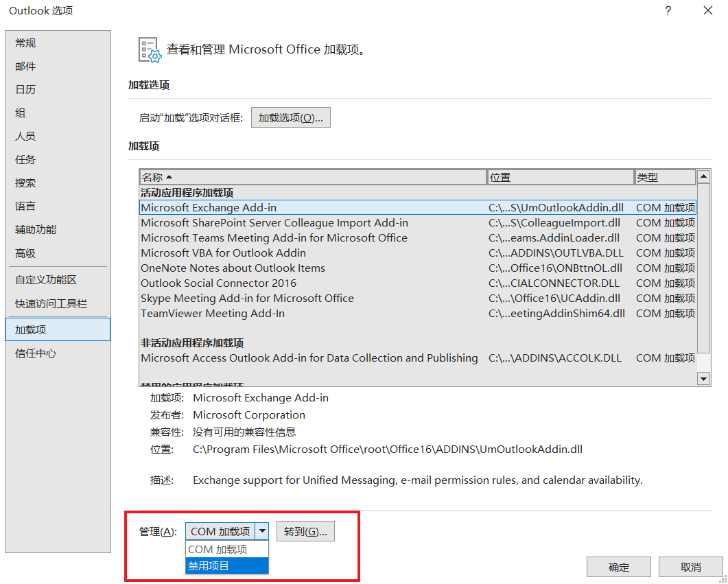The image size is (728, 584).
Task: Click the 位置 column header
Action: click(560, 177)
